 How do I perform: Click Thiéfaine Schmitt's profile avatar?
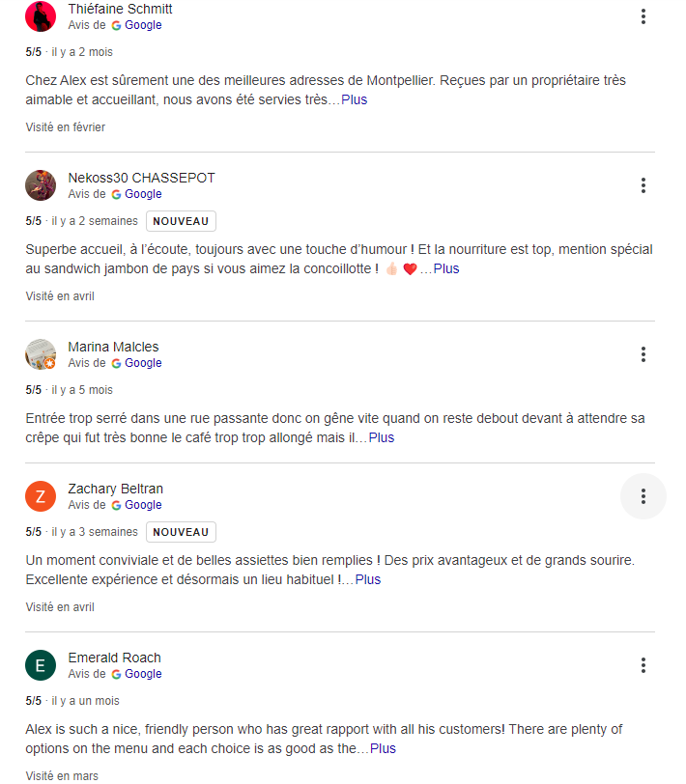click(x=41, y=16)
